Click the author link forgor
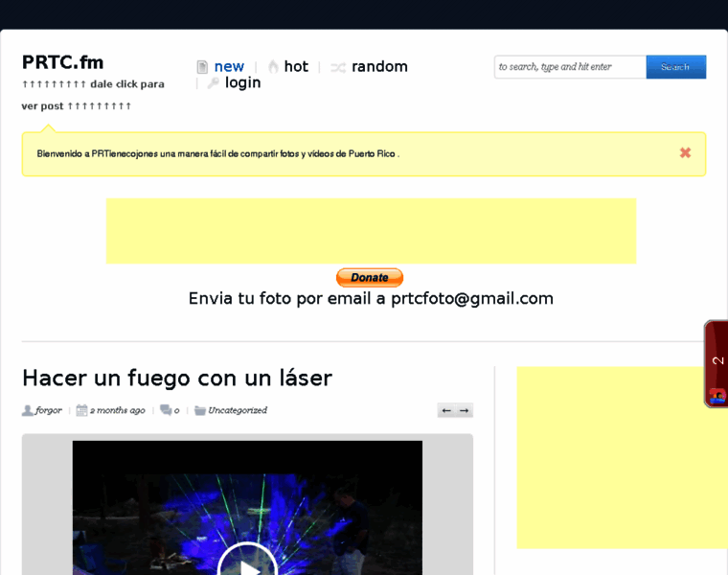This screenshot has height=575, width=728. [x=49, y=410]
